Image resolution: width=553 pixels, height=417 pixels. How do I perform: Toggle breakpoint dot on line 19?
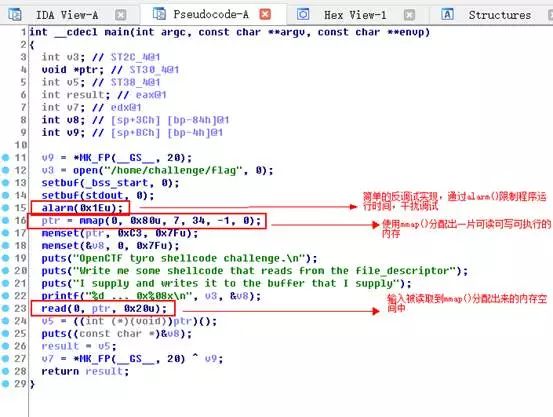click(x=5, y=258)
